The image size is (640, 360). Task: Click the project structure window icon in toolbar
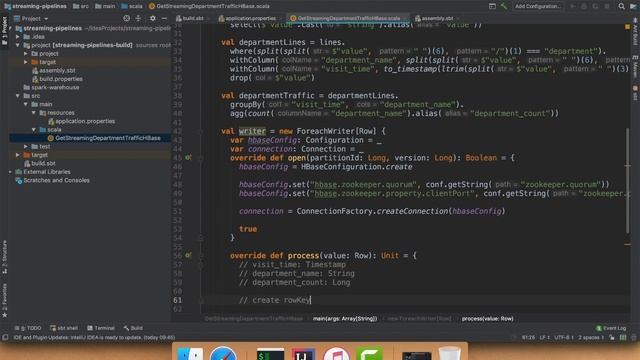point(492,6)
